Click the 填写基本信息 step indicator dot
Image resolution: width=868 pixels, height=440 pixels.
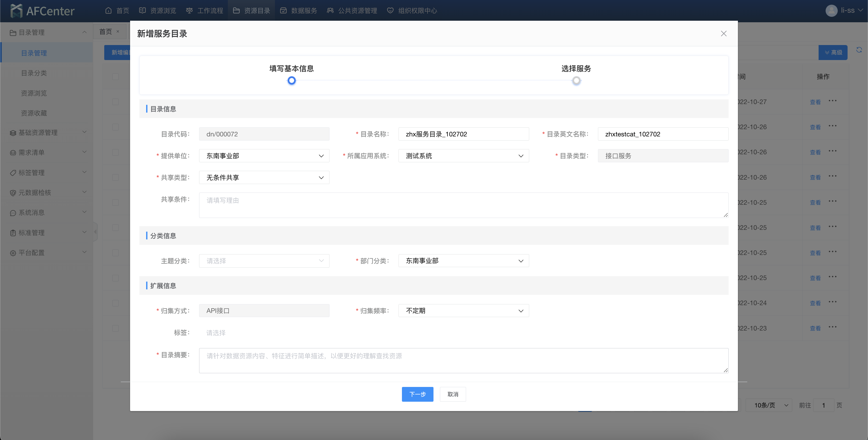pos(291,80)
